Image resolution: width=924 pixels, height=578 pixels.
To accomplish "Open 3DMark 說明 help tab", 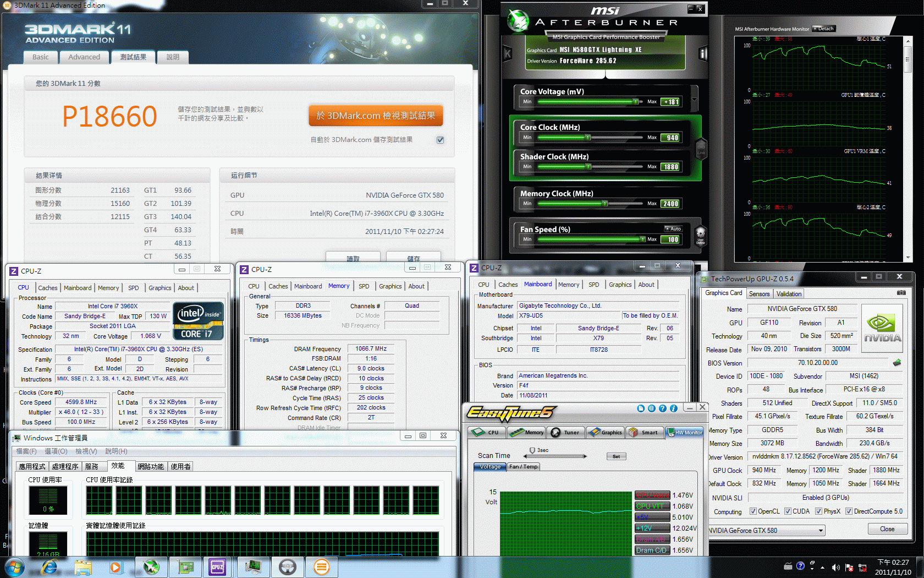I will point(173,57).
